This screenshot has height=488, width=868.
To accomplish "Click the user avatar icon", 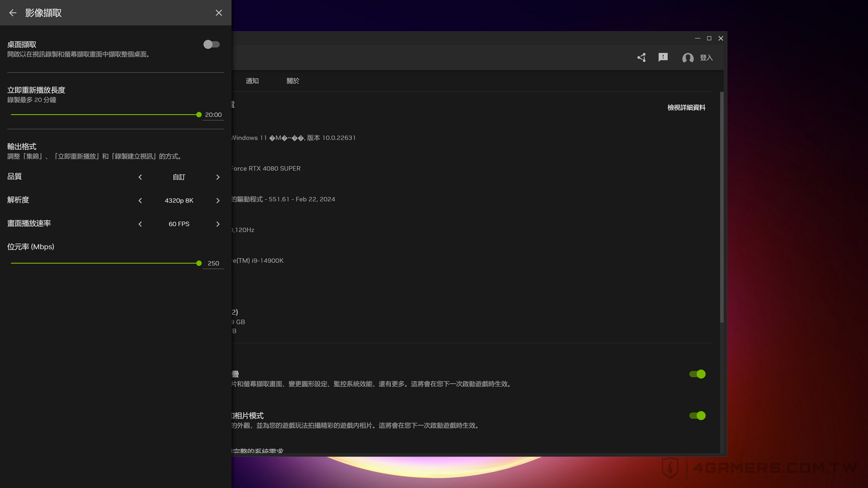I will [688, 58].
